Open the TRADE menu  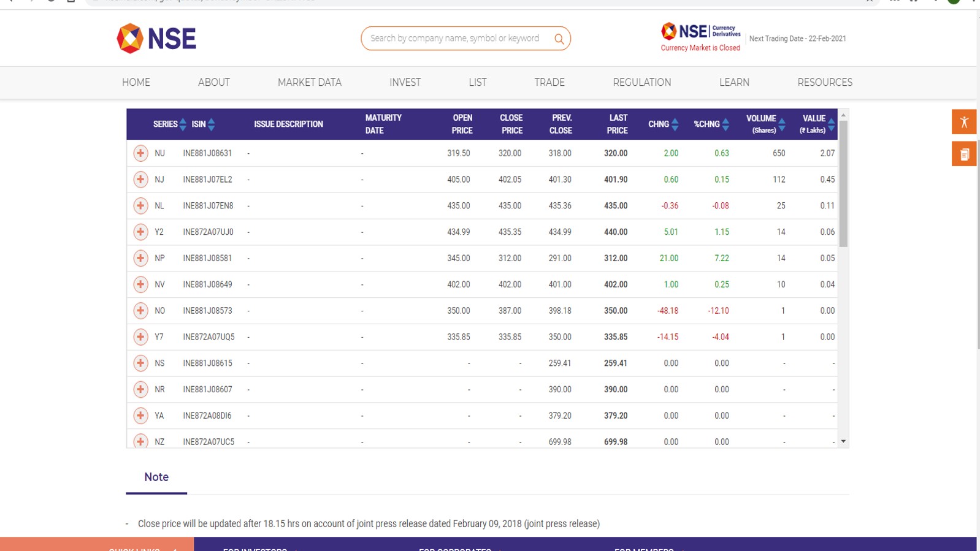pos(549,82)
